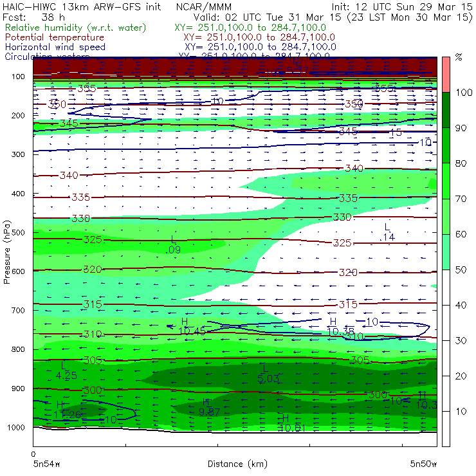Click the colorbar segment between 70 and 80
This screenshot has height=476, width=476.
(446, 181)
